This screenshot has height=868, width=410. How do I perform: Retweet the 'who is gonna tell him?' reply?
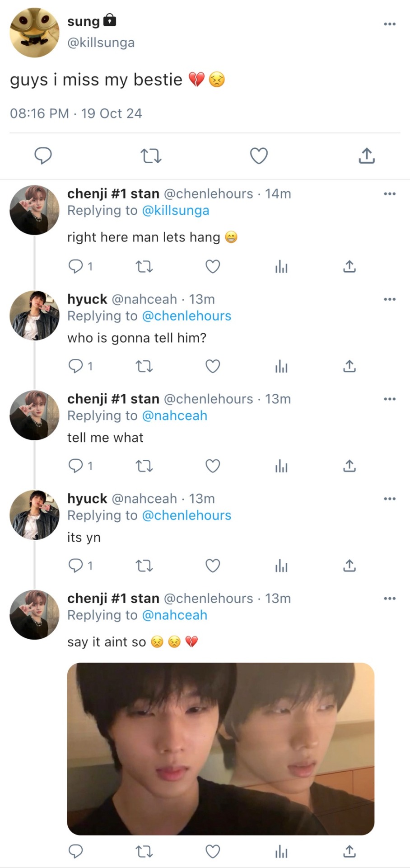pos(144,366)
